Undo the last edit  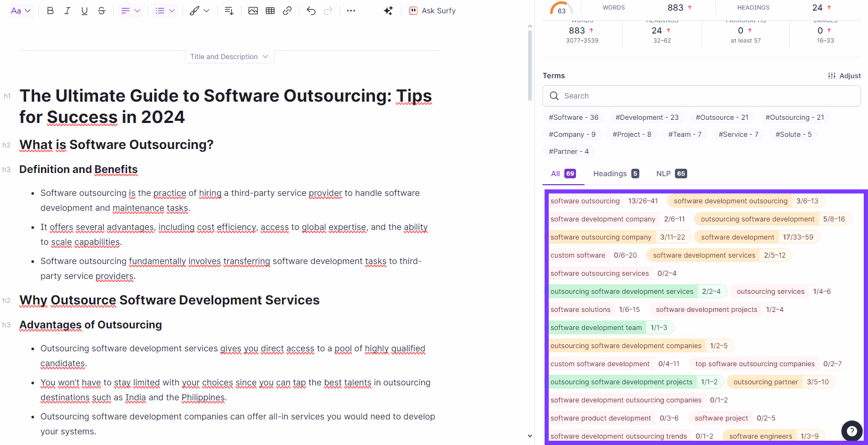311,11
